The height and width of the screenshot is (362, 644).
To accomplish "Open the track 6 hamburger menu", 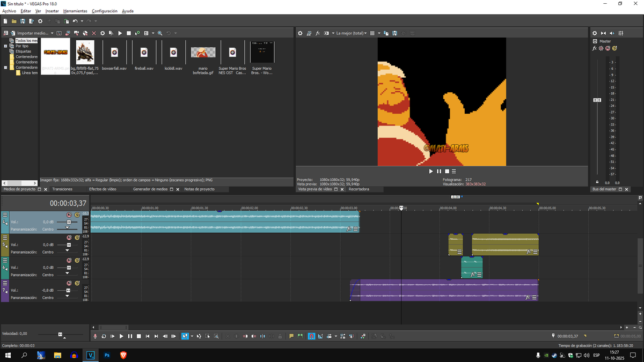I will (5, 260).
